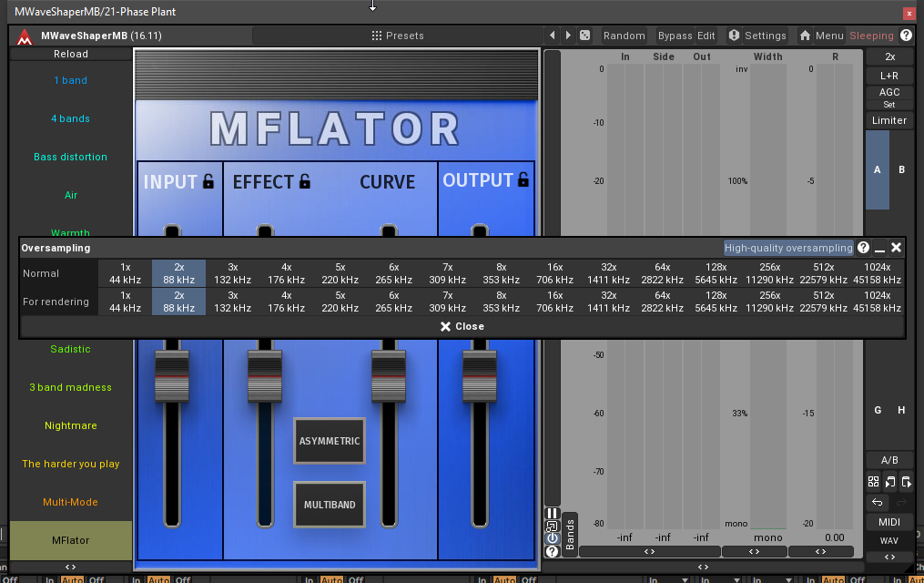This screenshot has width=924, height=583.
Task: Collapse the Width meter with arrows below
Action: click(755, 552)
